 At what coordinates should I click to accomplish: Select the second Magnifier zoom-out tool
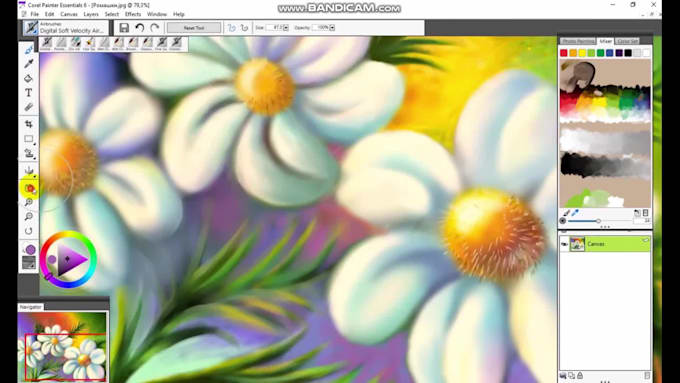click(29, 216)
